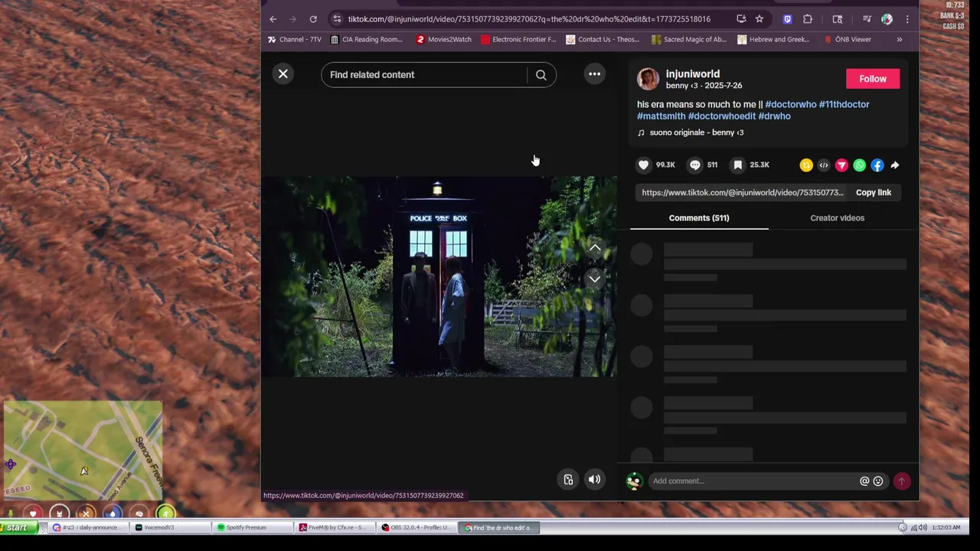Click the Find related content search box

click(x=424, y=75)
